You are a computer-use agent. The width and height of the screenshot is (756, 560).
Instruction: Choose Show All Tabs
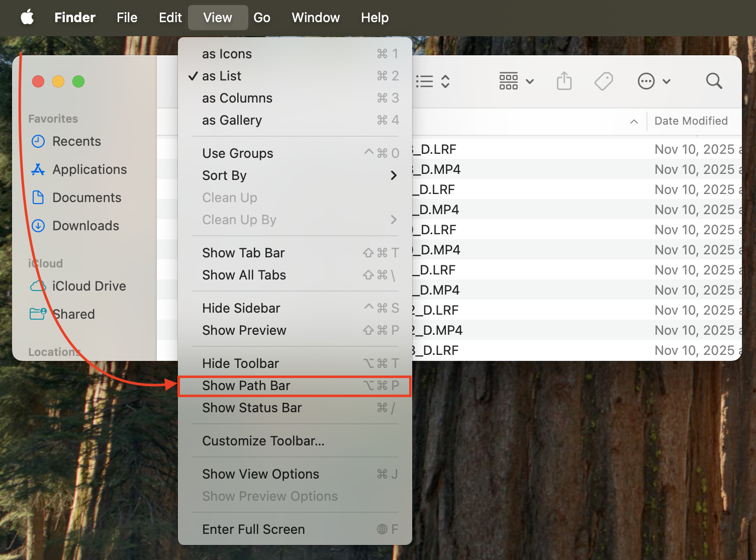click(295, 275)
